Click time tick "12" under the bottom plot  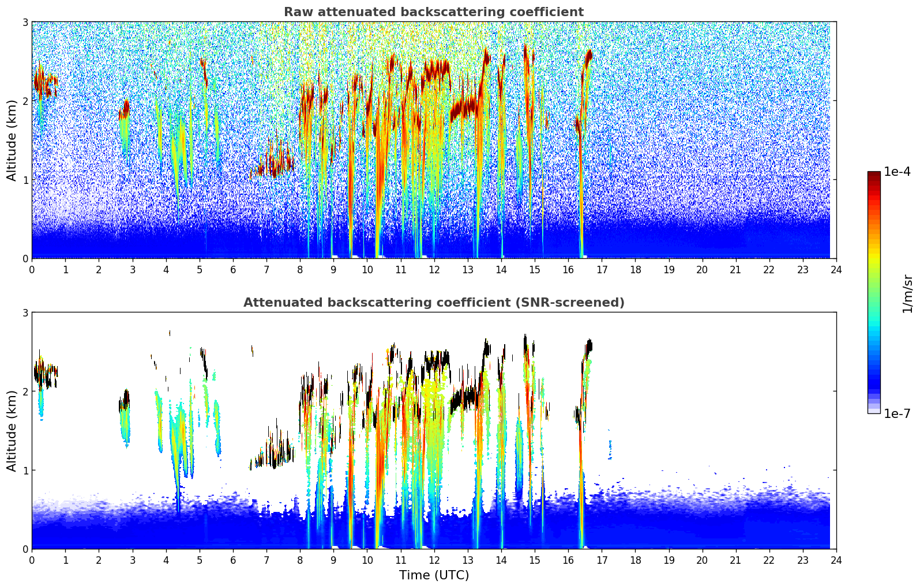[x=434, y=560]
